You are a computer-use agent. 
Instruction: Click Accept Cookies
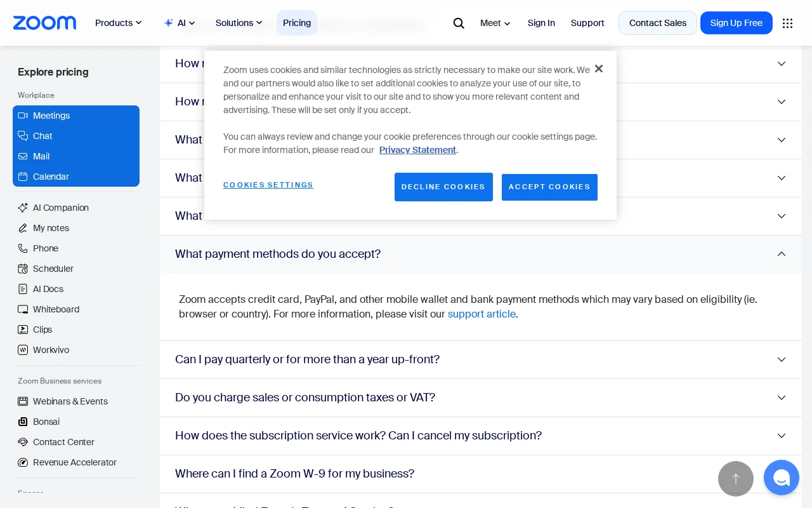pyautogui.click(x=549, y=187)
